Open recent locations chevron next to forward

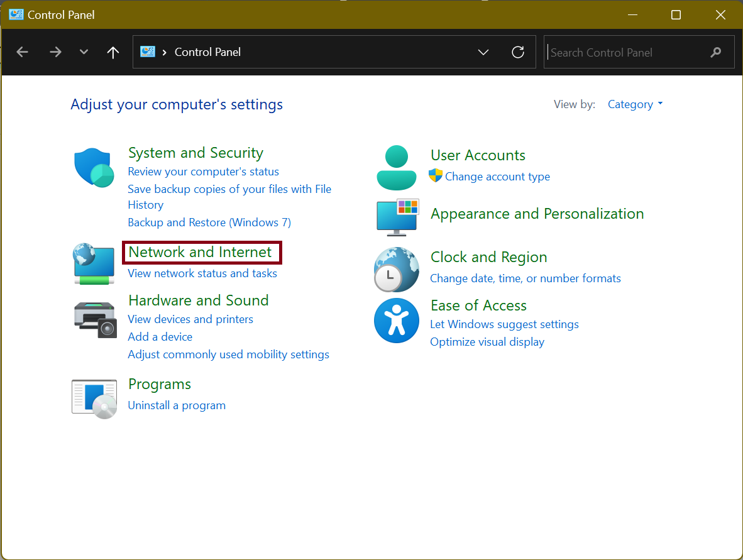click(84, 52)
